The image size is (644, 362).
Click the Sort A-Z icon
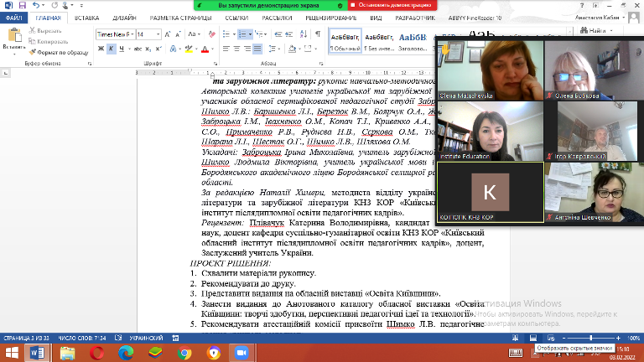pos(304,34)
